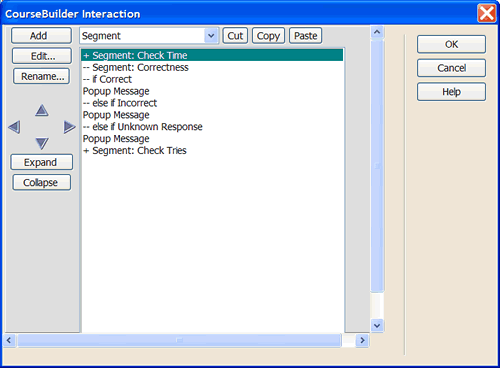Viewport: 500px width, 368px height.
Task: Click the horizontal scrollbar thumb
Action: click(179, 340)
